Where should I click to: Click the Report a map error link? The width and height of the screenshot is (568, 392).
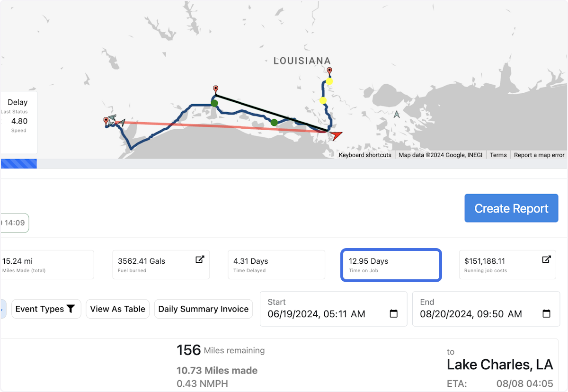click(x=539, y=155)
